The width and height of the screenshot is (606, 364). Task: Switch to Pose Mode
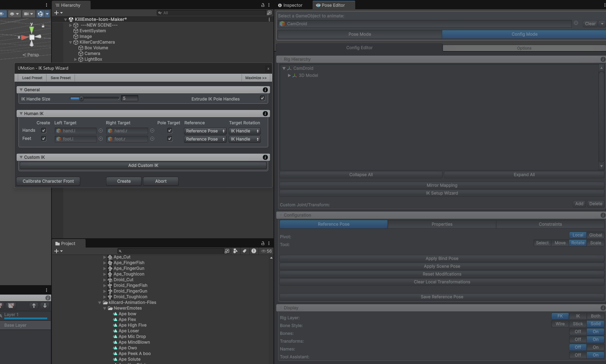(x=359, y=34)
